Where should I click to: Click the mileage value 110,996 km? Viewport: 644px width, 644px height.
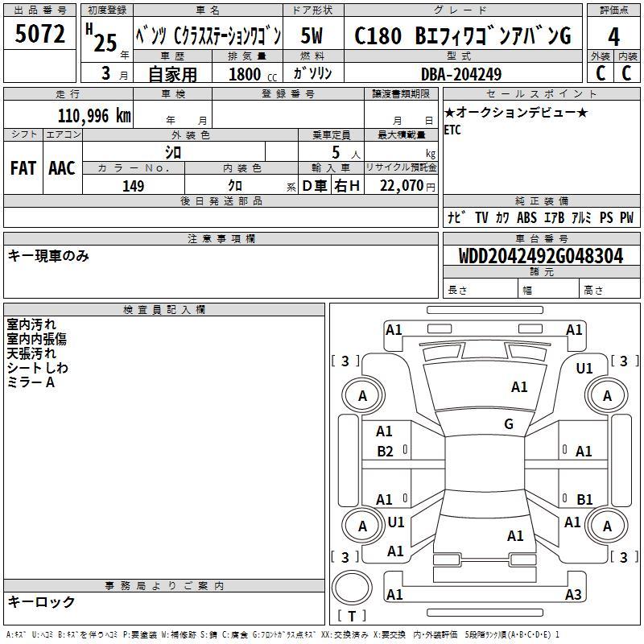tap(94, 116)
